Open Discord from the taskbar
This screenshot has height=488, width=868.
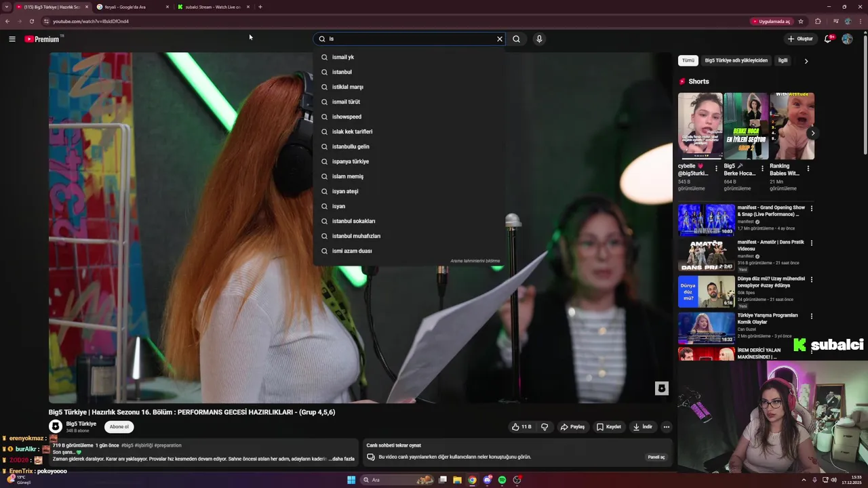[487, 480]
